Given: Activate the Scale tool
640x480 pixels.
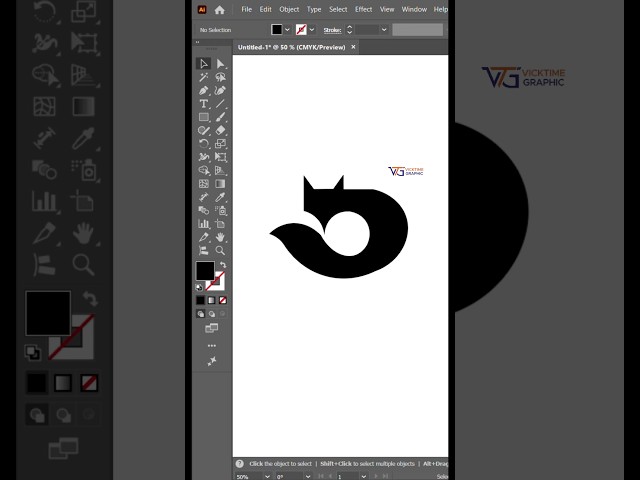Looking at the screenshot, I should [220, 144].
